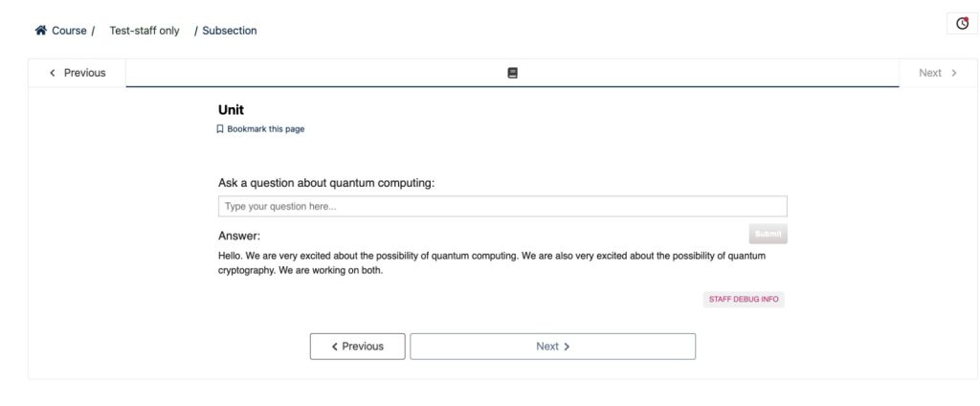Click the bottom Previous button
Image resolution: width=980 pixels, height=406 pixels.
coord(357,347)
